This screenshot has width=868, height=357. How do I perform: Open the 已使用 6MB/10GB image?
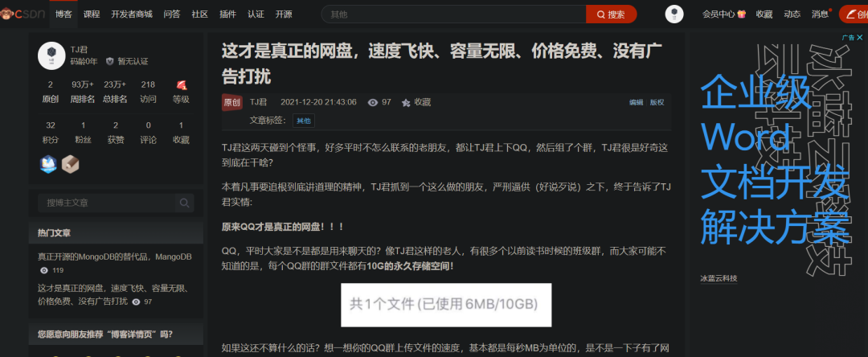click(446, 305)
